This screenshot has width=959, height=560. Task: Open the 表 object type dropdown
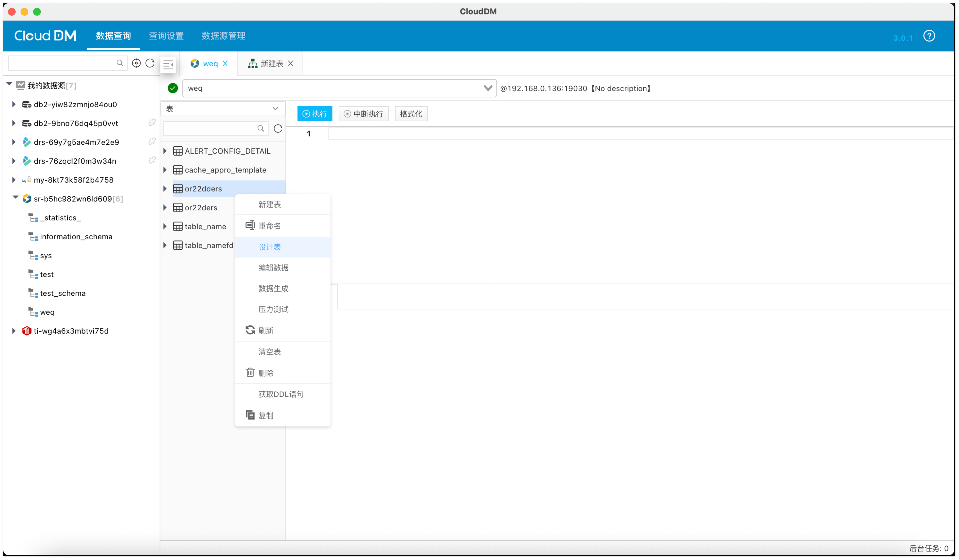275,109
